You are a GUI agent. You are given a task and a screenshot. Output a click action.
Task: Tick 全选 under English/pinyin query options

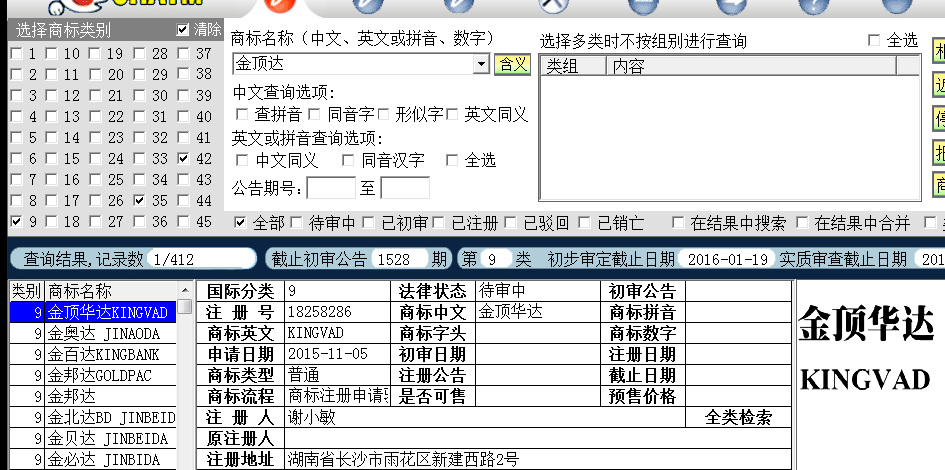[x=452, y=160]
